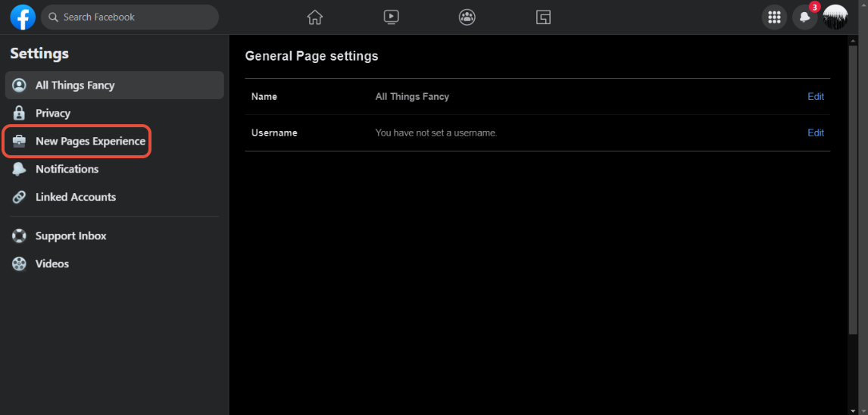Click the person icon beside All Things Fancy
868x415 pixels.
(x=20, y=86)
